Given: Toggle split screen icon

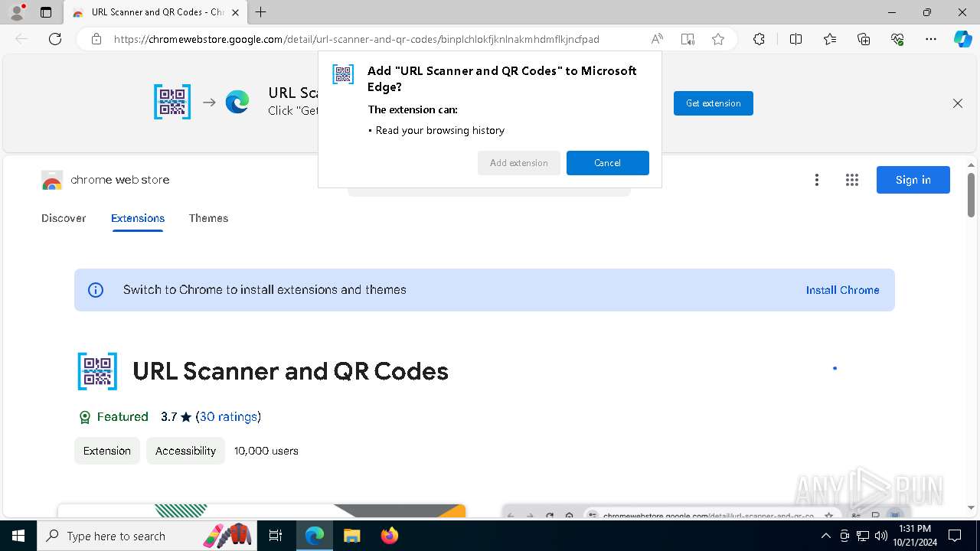Looking at the screenshot, I should coord(795,39).
